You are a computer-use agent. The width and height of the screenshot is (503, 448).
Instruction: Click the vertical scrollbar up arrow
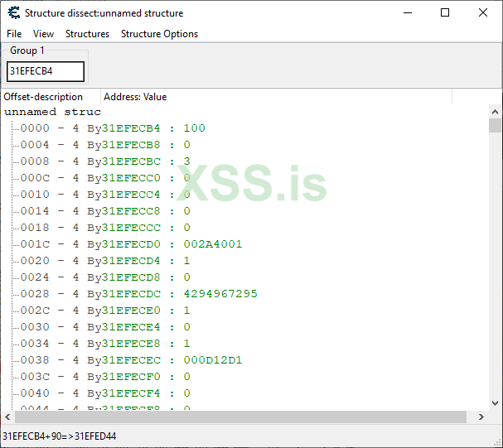(495, 112)
